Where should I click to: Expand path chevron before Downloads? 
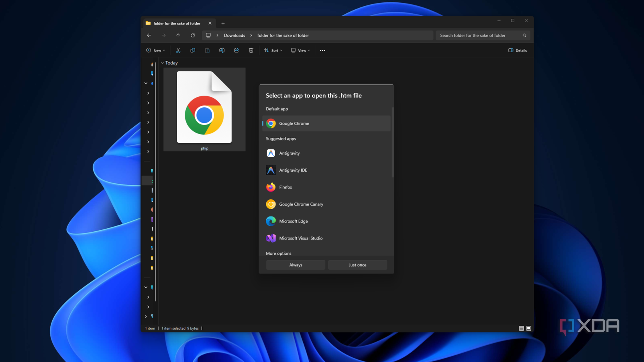click(217, 35)
